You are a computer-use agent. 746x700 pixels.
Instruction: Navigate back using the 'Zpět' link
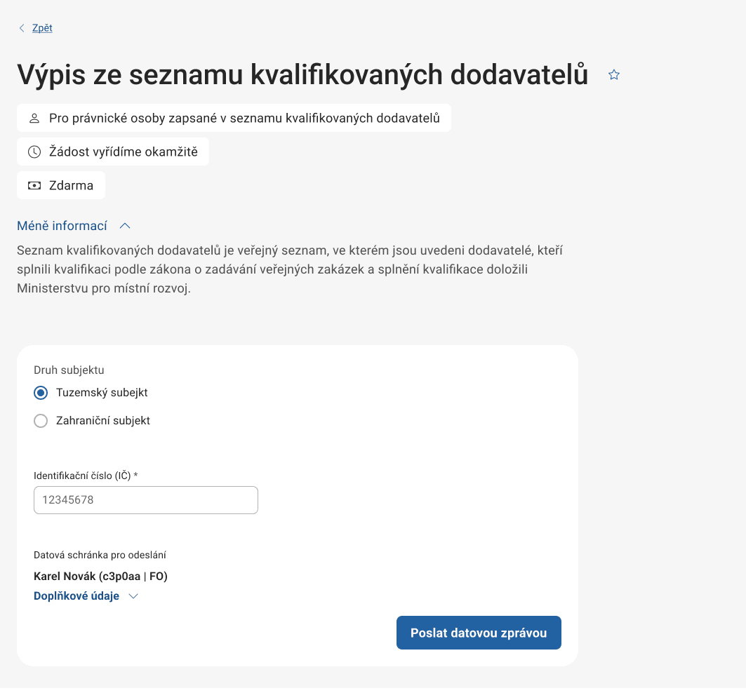tap(41, 27)
